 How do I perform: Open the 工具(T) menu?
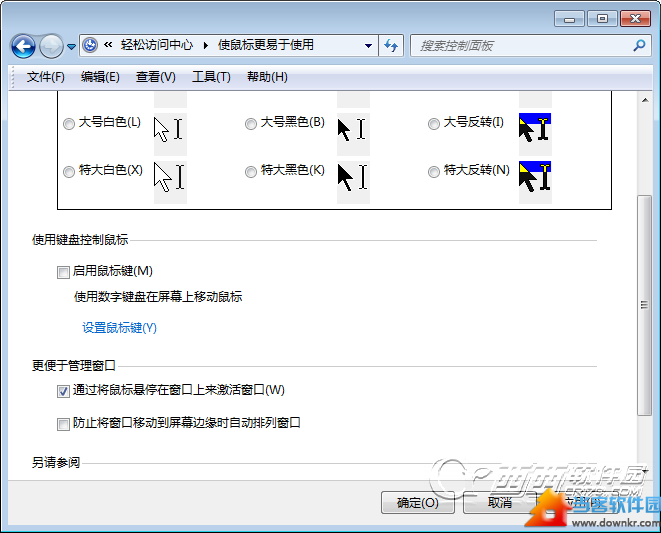coord(211,77)
